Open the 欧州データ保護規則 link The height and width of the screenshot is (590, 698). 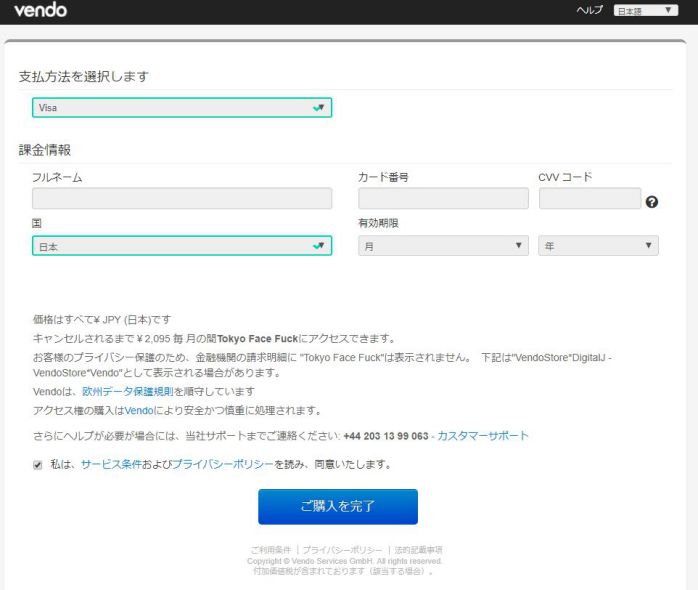click(x=128, y=391)
